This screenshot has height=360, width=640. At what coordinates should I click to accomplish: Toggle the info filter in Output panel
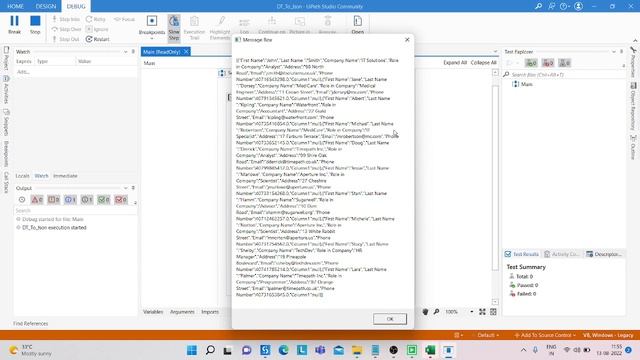(x=70, y=200)
